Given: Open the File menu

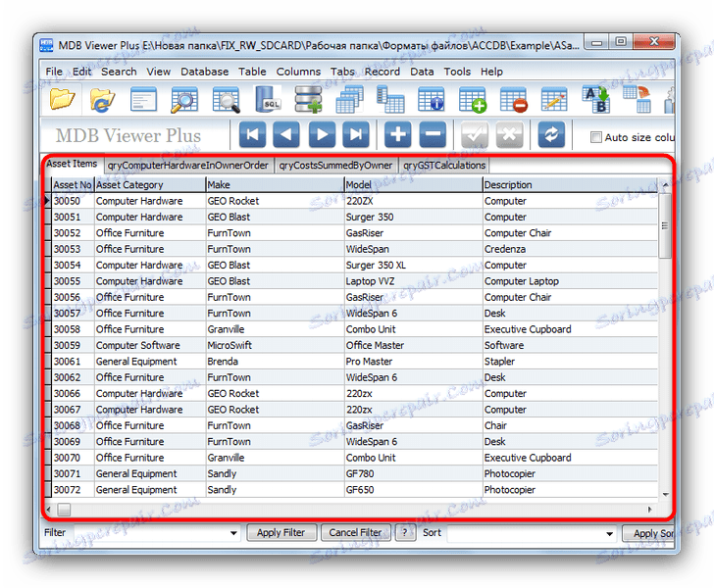Looking at the screenshot, I should 54,72.
